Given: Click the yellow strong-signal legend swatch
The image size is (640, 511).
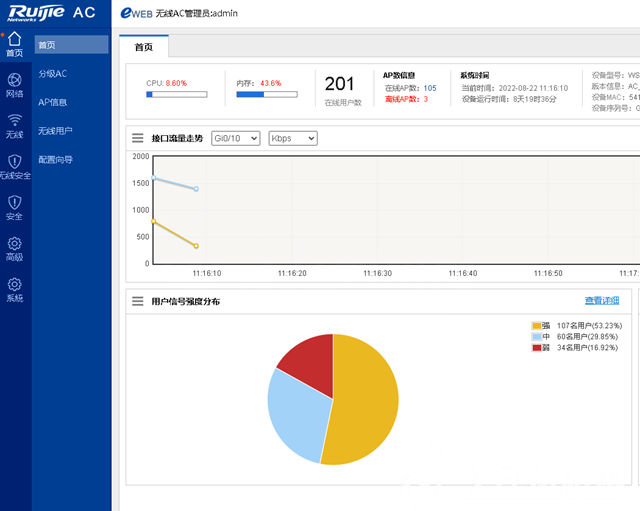Looking at the screenshot, I should point(537,326).
